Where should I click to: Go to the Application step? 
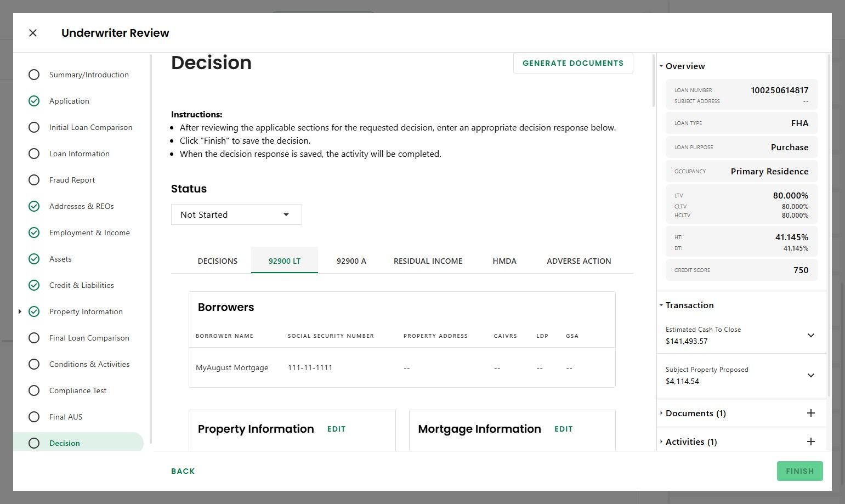click(x=69, y=101)
